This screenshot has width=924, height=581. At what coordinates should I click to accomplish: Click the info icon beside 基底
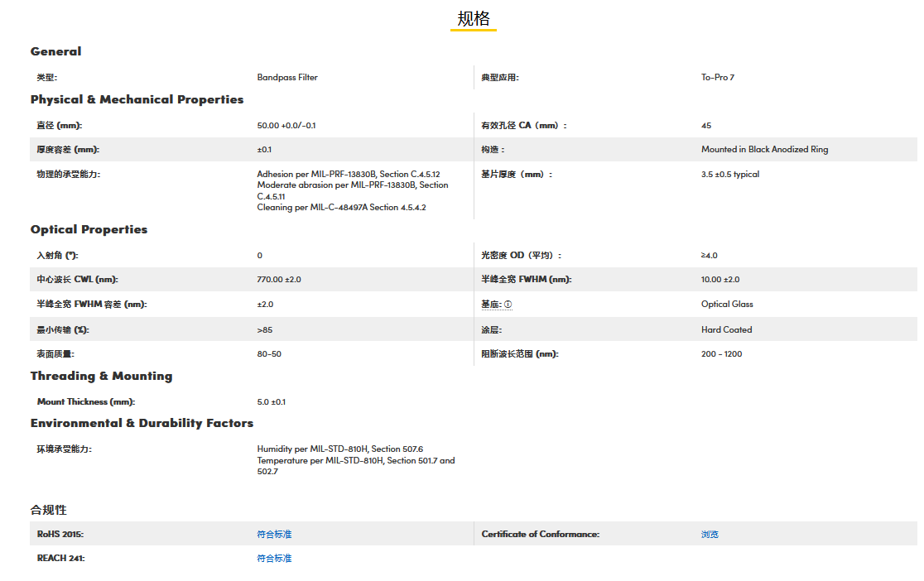508,305
